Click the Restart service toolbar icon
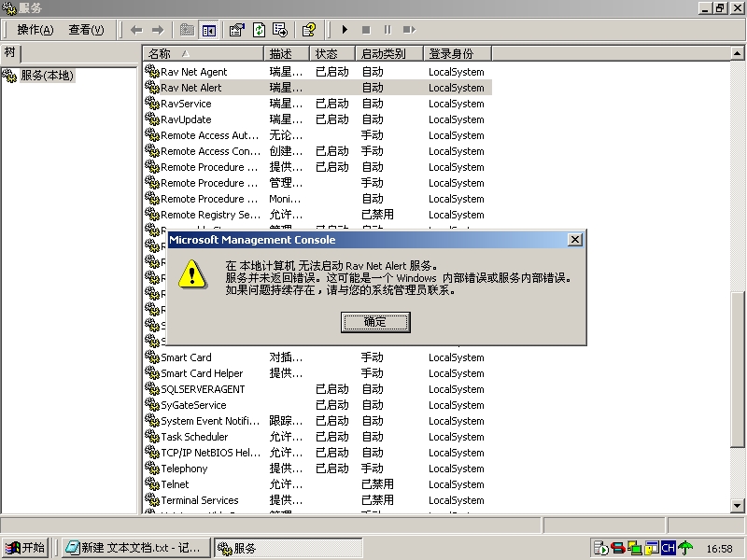Image resolution: width=747 pixels, height=560 pixels. [x=409, y=30]
